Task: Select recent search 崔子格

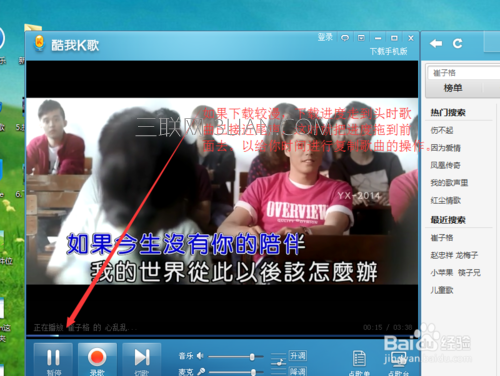Action: pos(442,238)
